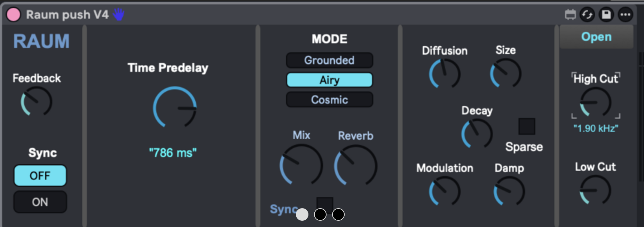Enable the Sparse checkbox
This screenshot has height=227, width=644.
[x=527, y=126]
